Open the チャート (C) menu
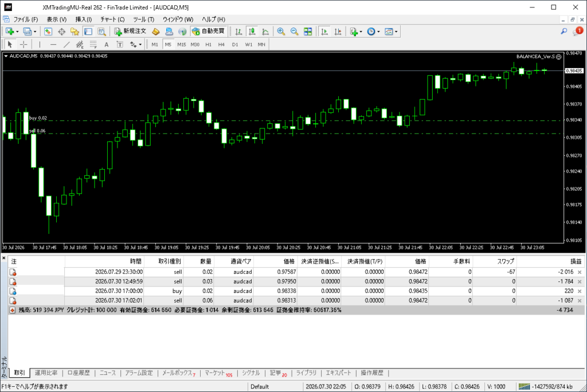The width and height of the screenshot is (587, 392). 112,19
